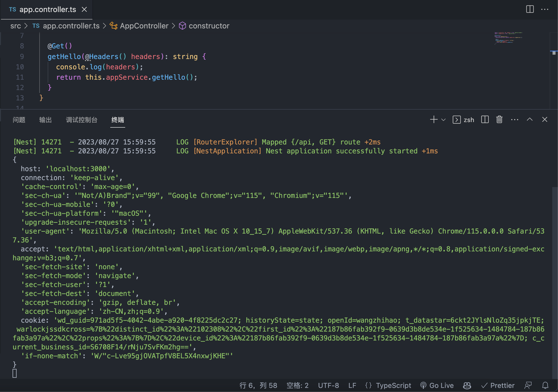Image resolution: width=558 pixels, height=392 pixels.
Task: Open terminal panel more actions menu
Action: pyautogui.click(x=514, y=120)
